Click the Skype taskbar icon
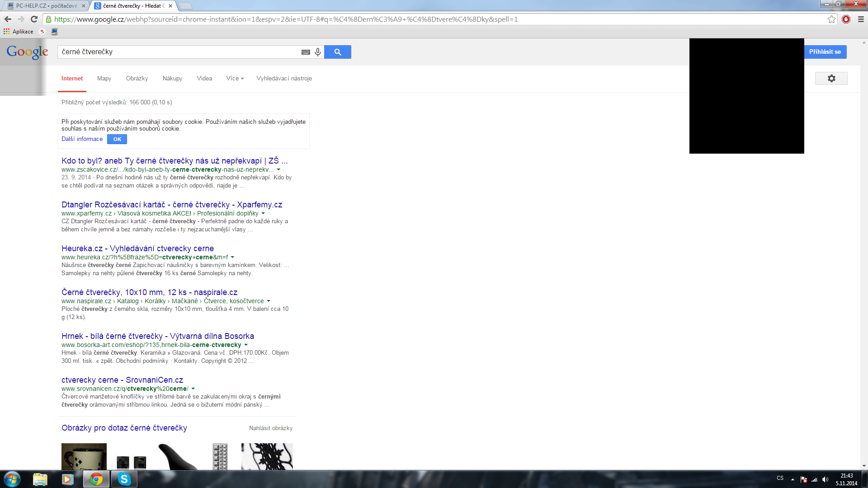Screen dimensions: 868x488 point(124,479)
